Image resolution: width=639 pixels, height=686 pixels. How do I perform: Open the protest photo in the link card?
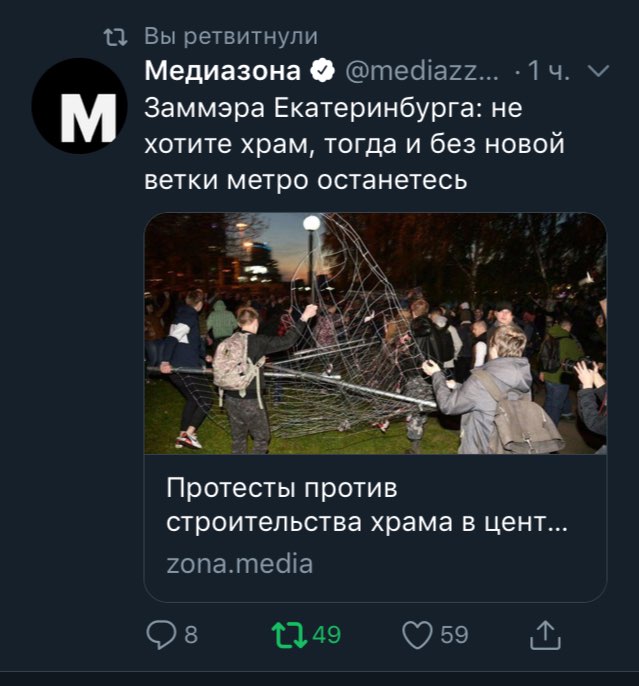click(375, 333)
